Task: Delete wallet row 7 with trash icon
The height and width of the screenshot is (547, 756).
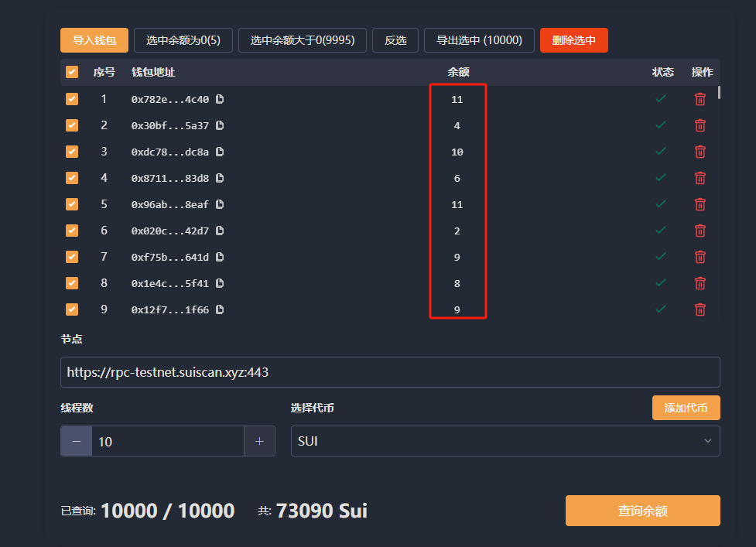Action: (700, 257)
